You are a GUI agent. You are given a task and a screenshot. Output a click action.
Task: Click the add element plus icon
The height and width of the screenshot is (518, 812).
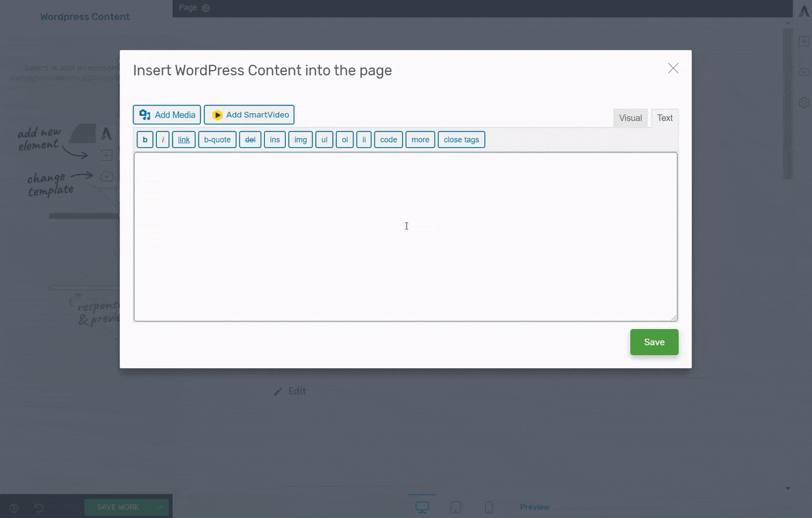point(804,41)
